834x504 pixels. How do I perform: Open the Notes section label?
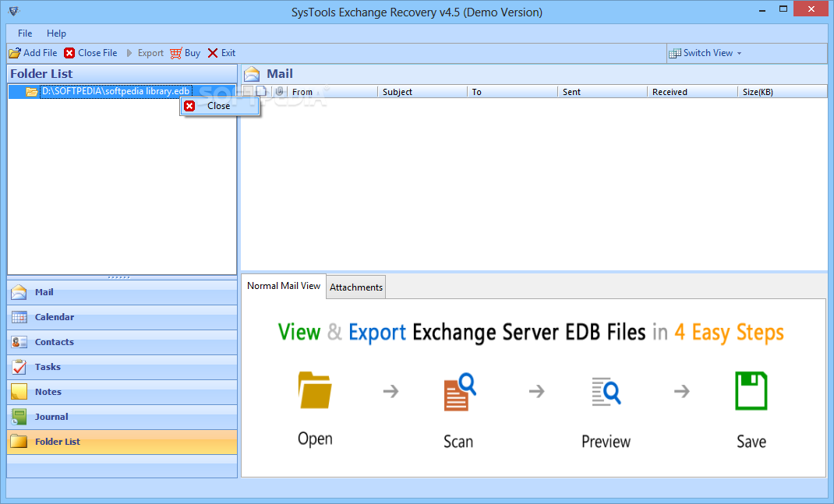[x=48, y=392]
